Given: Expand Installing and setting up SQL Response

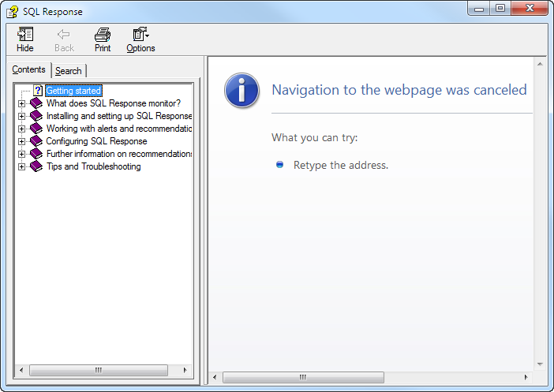Looking at the screenshot, I should click(22, 116).
